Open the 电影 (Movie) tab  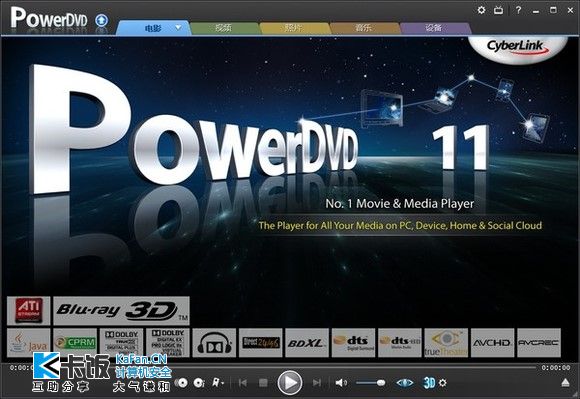coord(153,28)
